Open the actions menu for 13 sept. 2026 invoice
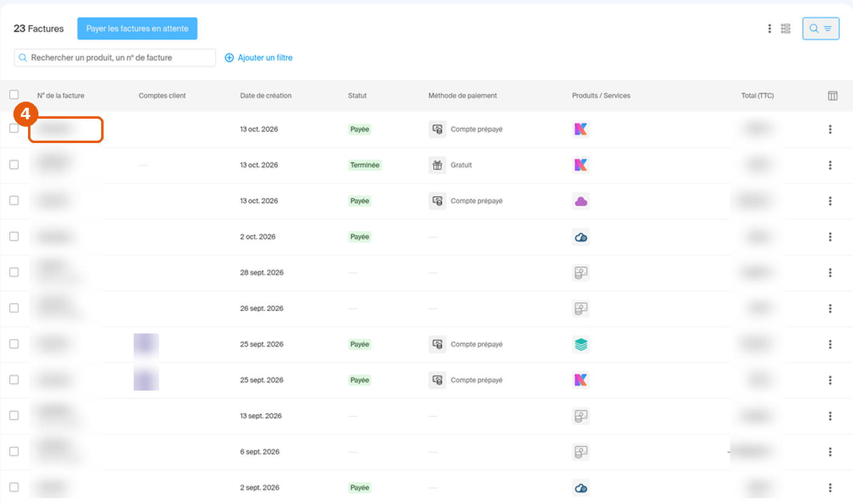853x504 pixels. pyautogui.click(x=830, y=416)
